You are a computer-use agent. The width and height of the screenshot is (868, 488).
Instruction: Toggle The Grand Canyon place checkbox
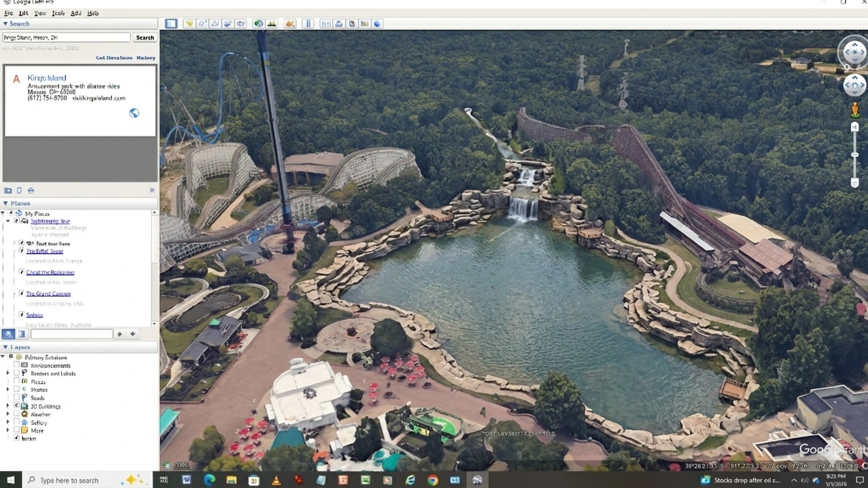pyautogui.click(x=22, y=294)
